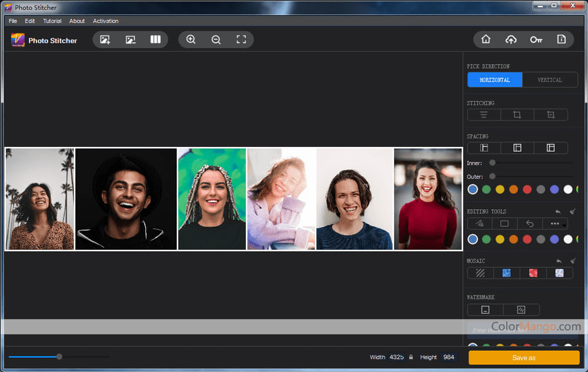Click the home icon in top toolbar
The width and height of the screenshot is (588, 372).
(x=486, y=39)
